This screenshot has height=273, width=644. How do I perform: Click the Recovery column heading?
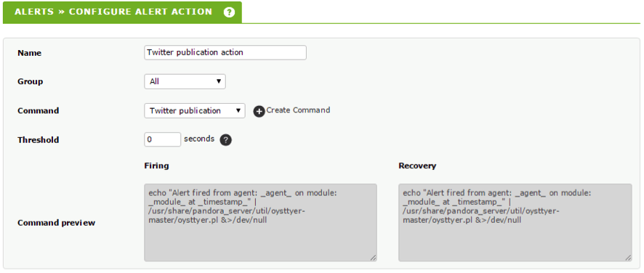[417, 166]
